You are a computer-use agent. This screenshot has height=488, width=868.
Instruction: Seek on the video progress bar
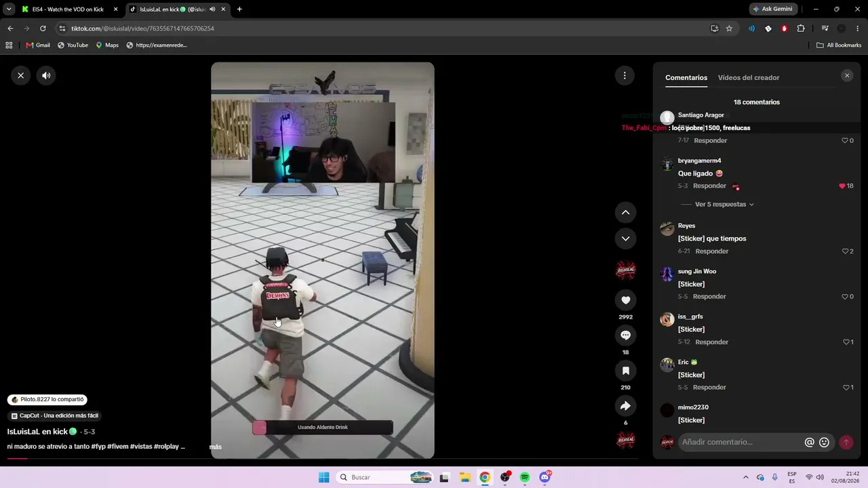pyautogui.click(x=323, y=459)
